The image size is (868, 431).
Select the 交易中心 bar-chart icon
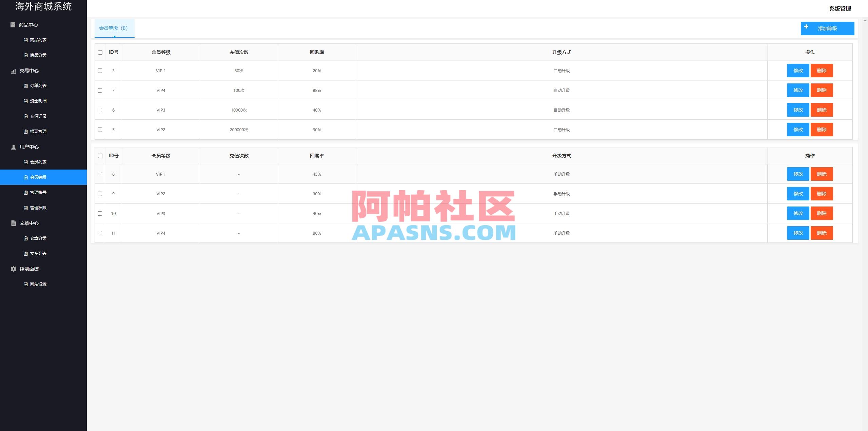point(13,71)
